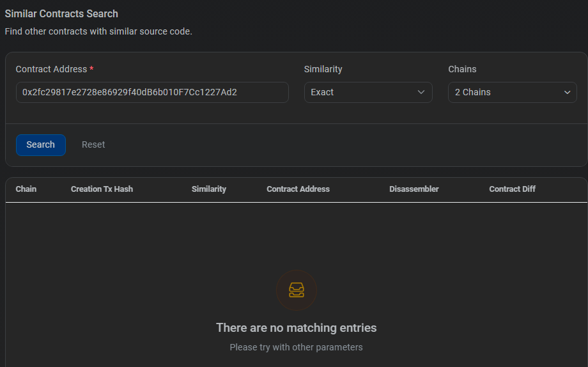
Task: Click the Contract Address input field
Action: coord(152,92)
